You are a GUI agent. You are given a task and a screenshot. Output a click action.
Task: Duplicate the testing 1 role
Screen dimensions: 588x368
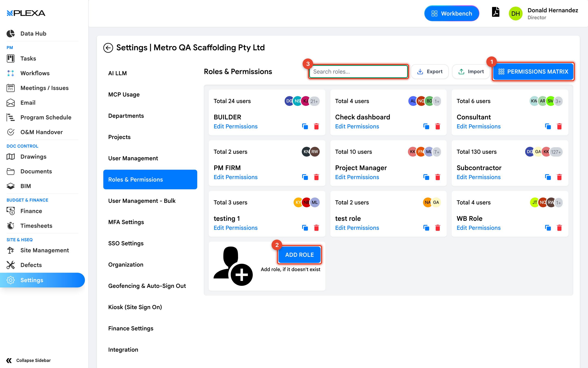305,228
